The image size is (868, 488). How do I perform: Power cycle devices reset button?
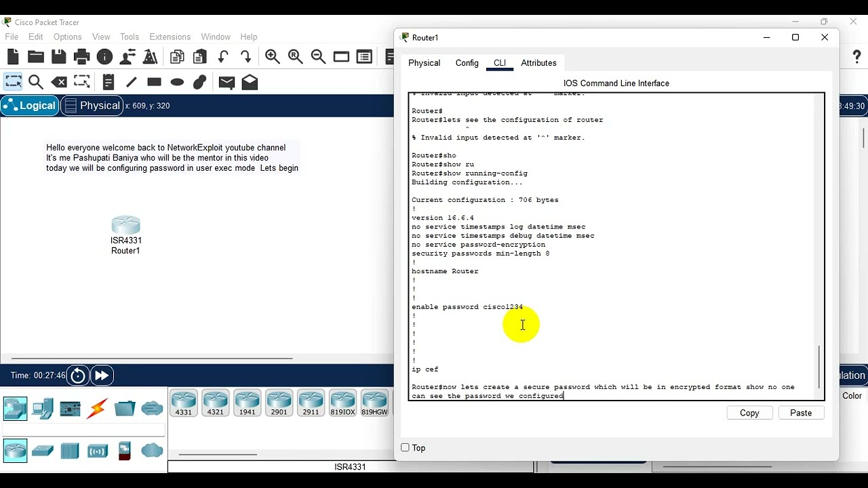click(78, 375)
